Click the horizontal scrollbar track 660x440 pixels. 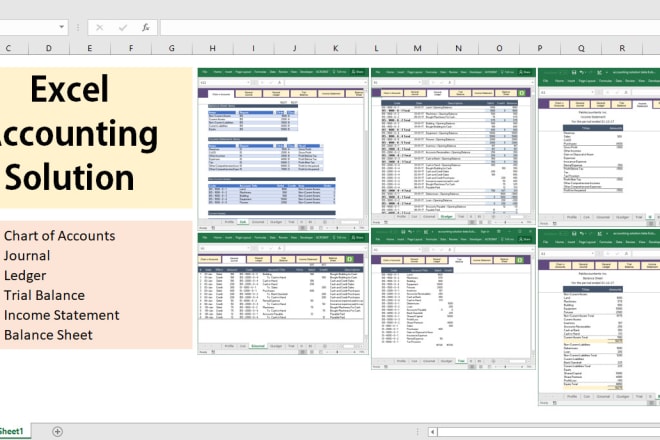point(548,432)
